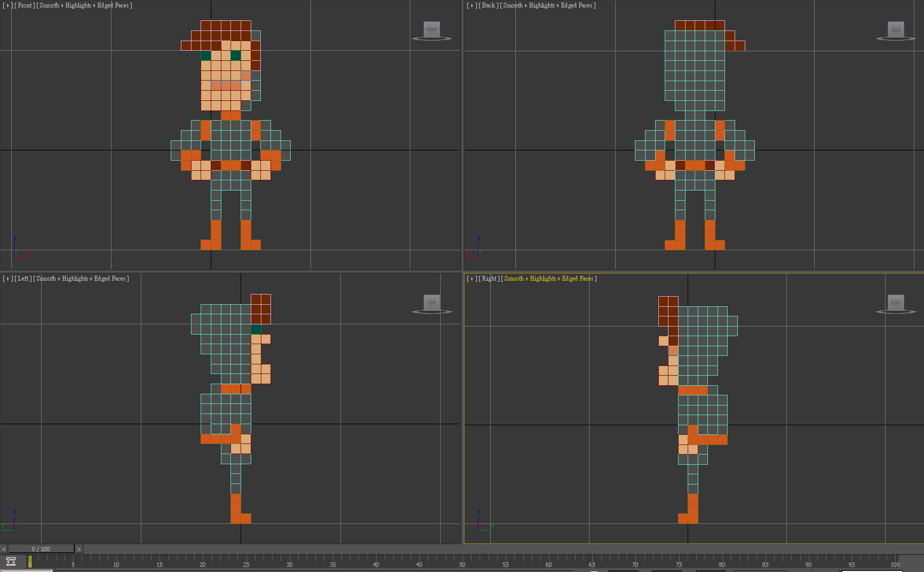Open Front viewport's Smooth + Highlights shading menu
924x572 pixels.
(84, 5)
